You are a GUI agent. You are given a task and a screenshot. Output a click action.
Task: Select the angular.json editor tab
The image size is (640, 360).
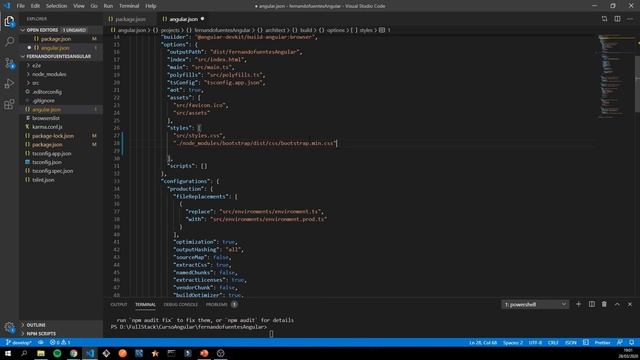click(x=183, y=19)
